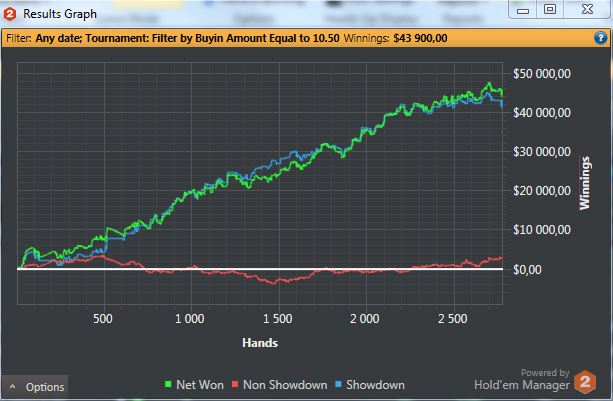Image resolution: width=613 pixels, height=401 pixels.
Task: Click the blue help icon in filter bar
Action: (600, 38)
